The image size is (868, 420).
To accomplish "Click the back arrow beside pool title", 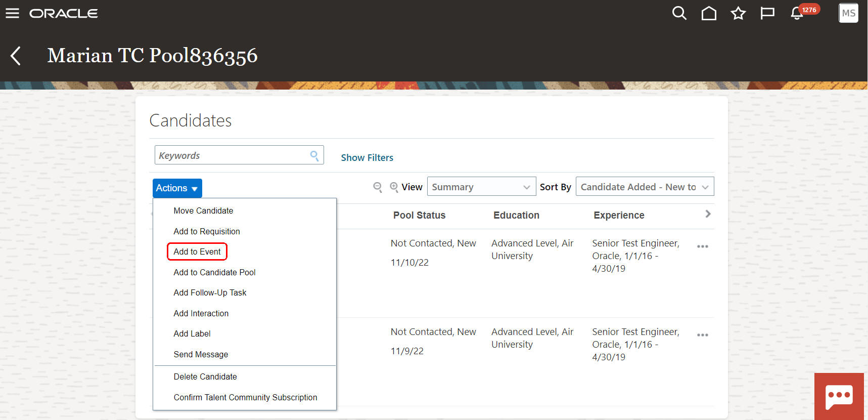I will (x=16, y=56).
